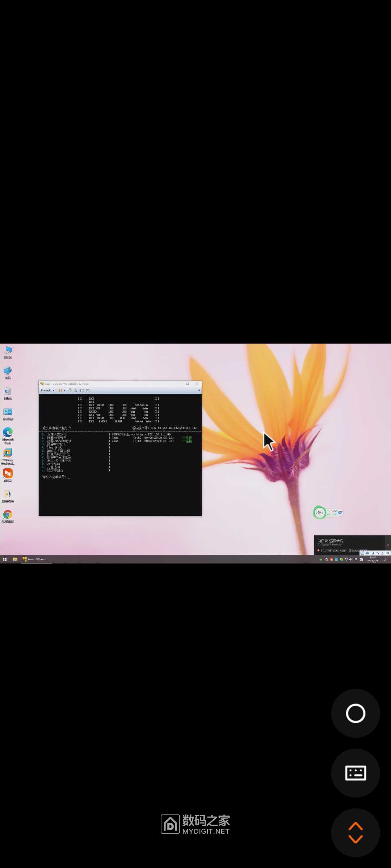391x868 pixels.
Task: Open the taskbar clock showing 2023/3/7
Action: pyautogui.click(x=373, y=559)
